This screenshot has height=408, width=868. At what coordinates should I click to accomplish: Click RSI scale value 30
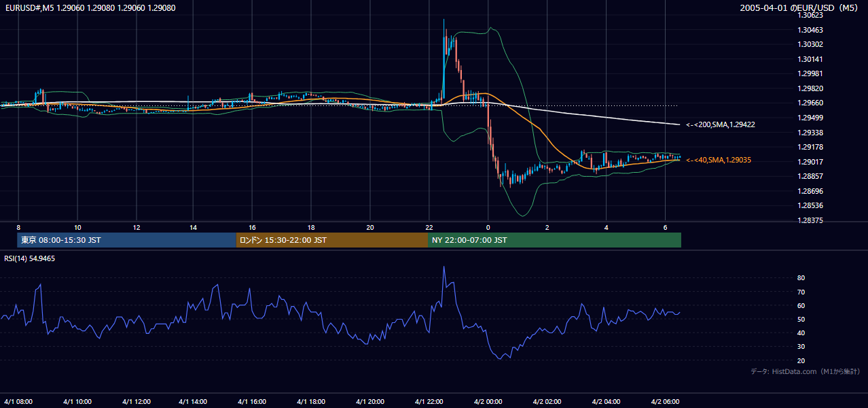pos(801,346)
